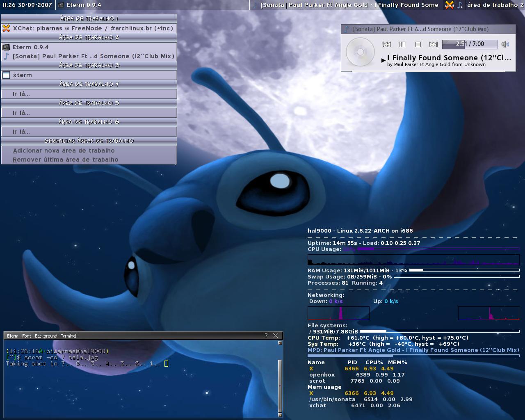Select Eterm 0.9.4 in workspace menu
Viewport: 525px width, 420px height.
[x=89, y=47]
